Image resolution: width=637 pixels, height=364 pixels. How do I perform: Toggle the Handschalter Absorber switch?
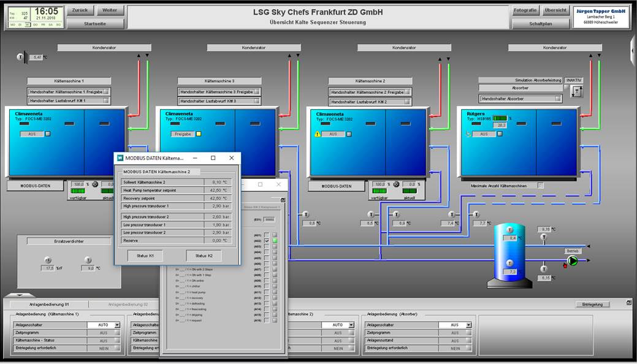click(x=558, y=99)
